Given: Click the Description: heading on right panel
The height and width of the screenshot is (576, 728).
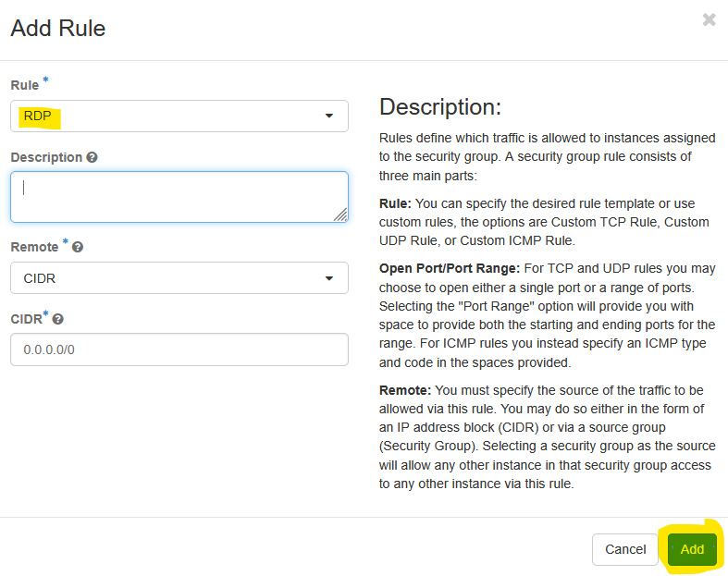Looking at the screenshot, I should [x=440, y=106].
